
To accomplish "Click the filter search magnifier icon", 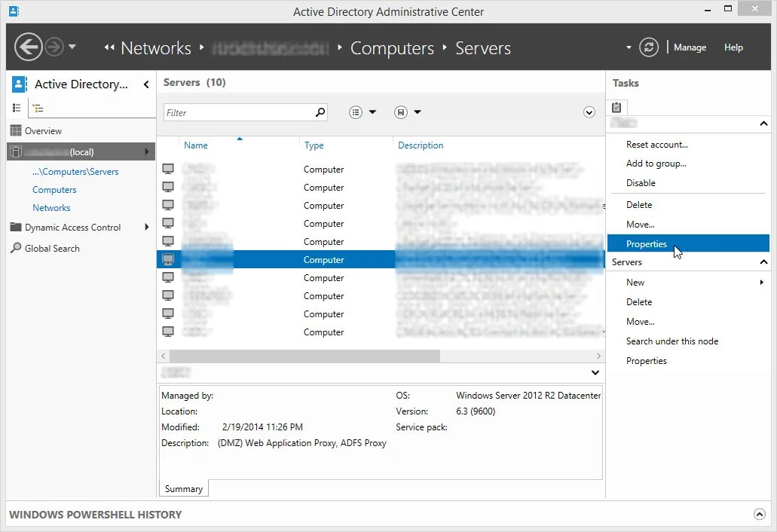I will [x=320, y=112].
